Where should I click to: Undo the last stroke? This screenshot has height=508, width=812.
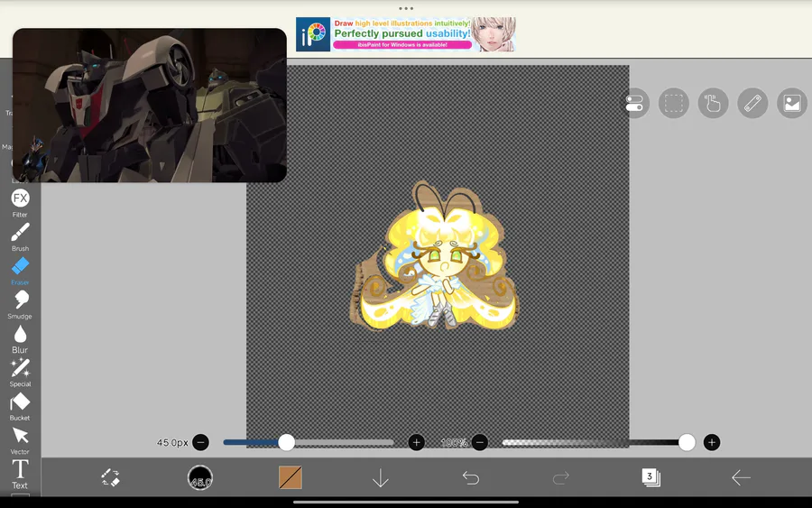[x=471, y=477]
